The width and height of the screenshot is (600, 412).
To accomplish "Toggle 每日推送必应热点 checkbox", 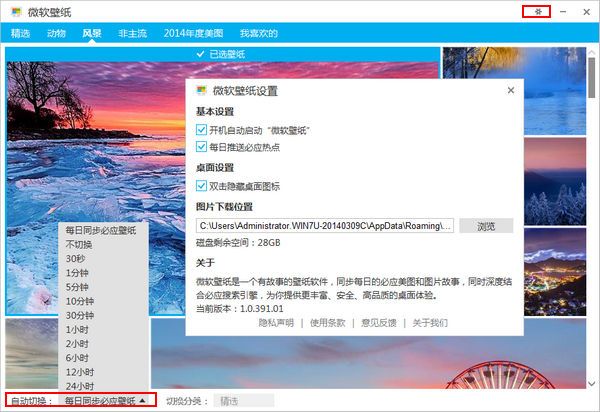I will tap(201, 147).
